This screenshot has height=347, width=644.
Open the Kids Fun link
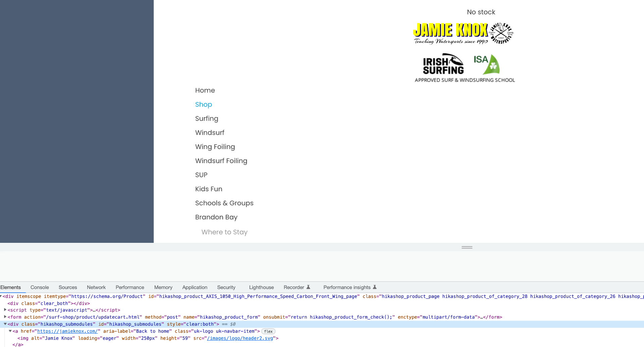(x=209, y=189)
